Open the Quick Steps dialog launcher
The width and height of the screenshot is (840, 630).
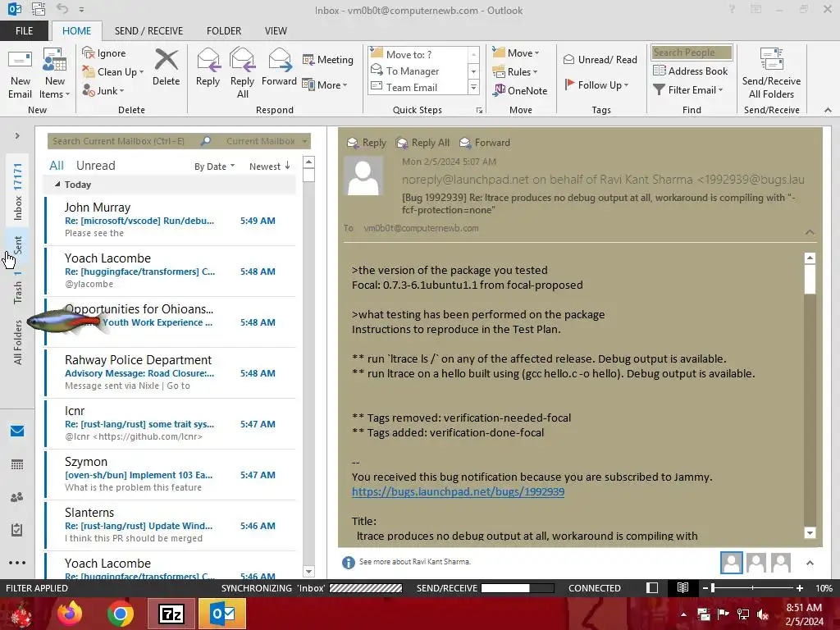(x=479, y=111)
